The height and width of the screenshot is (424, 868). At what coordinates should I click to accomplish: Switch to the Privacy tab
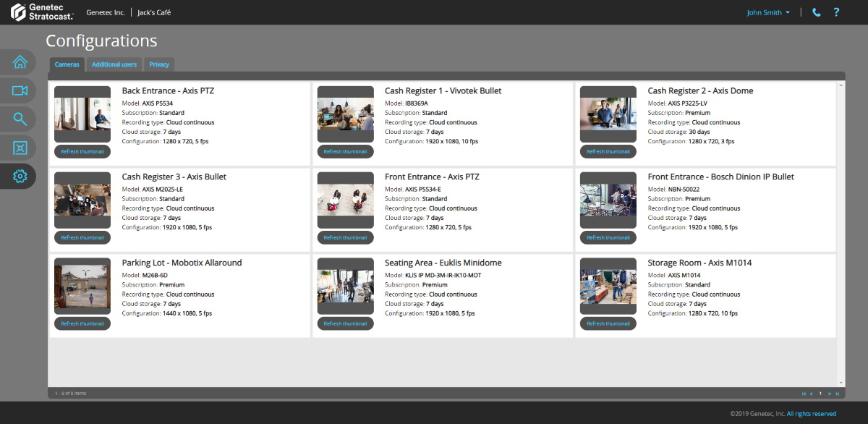point(159,64)
